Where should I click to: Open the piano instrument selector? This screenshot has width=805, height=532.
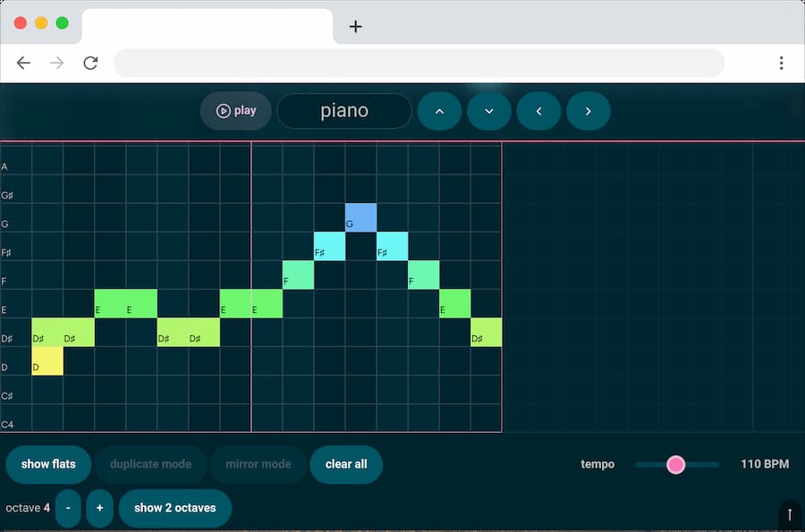click(x=344, y=111)
